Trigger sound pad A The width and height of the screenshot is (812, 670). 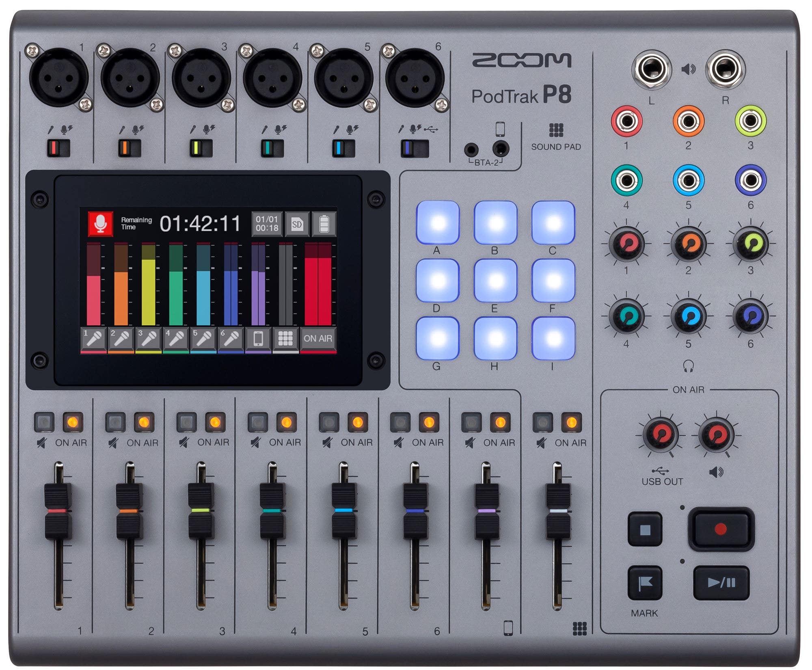(x=438, y=223)
